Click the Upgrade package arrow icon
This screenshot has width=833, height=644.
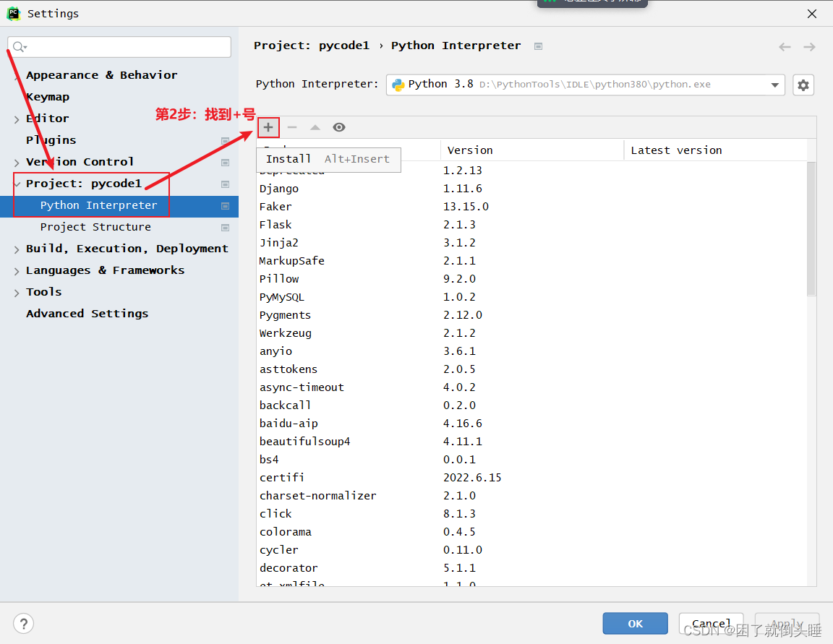315,127
